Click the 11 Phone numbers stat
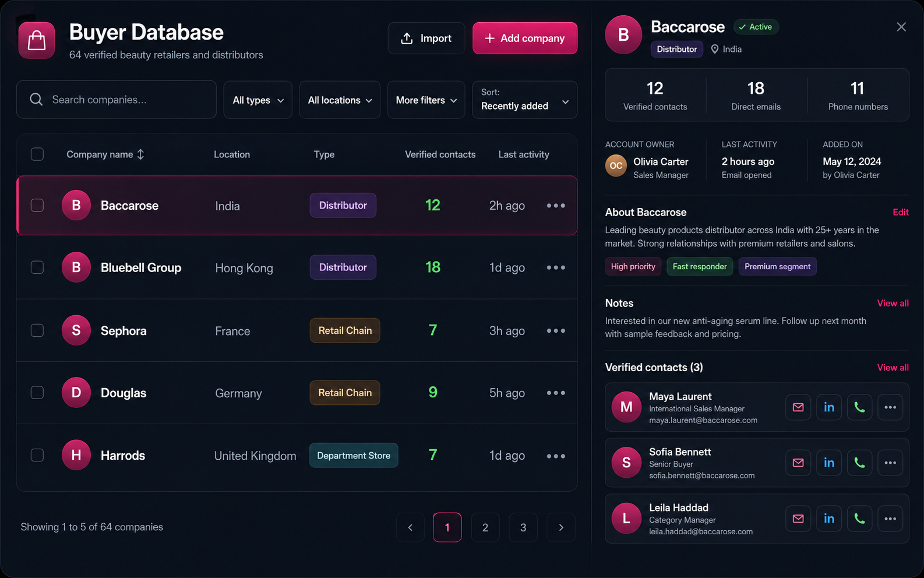The image size is (924, 578). pos(858,95)
